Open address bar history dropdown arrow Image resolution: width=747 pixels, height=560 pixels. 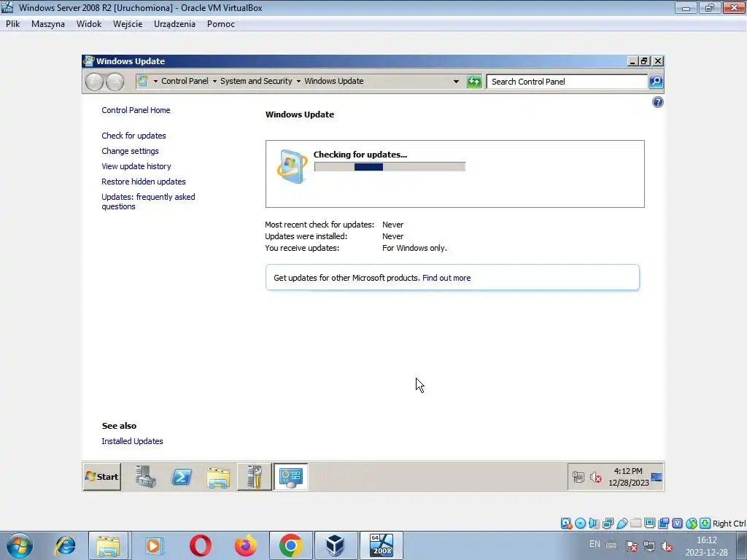pos(456,82)
